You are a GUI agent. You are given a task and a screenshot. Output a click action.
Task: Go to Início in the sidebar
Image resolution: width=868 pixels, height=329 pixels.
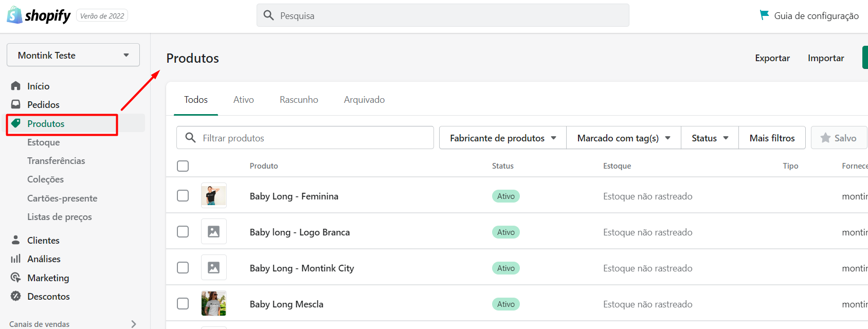(38, 86)
